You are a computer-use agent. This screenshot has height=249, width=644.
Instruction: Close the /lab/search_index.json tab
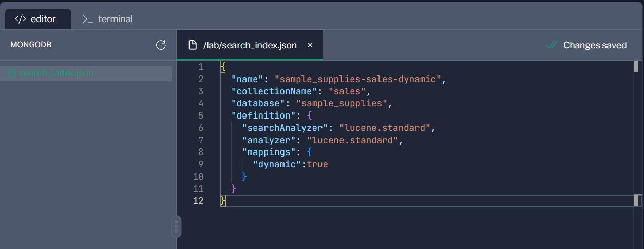310,45
